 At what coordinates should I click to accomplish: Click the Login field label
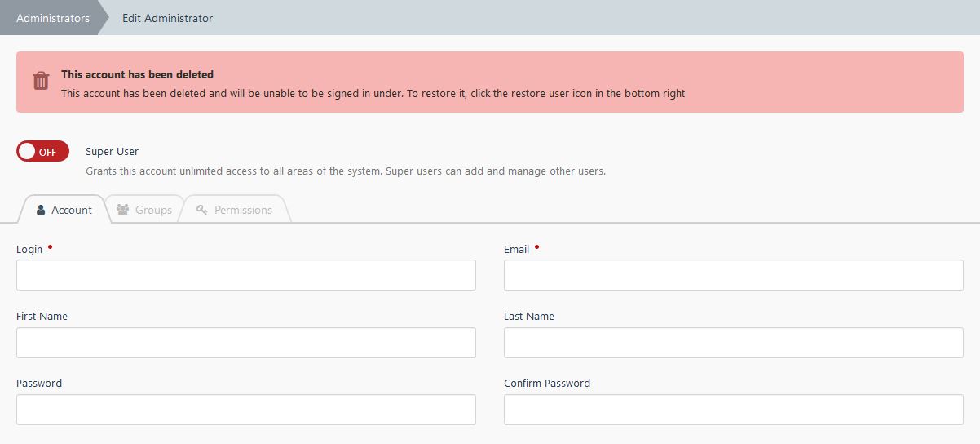(x=29, y=249)
